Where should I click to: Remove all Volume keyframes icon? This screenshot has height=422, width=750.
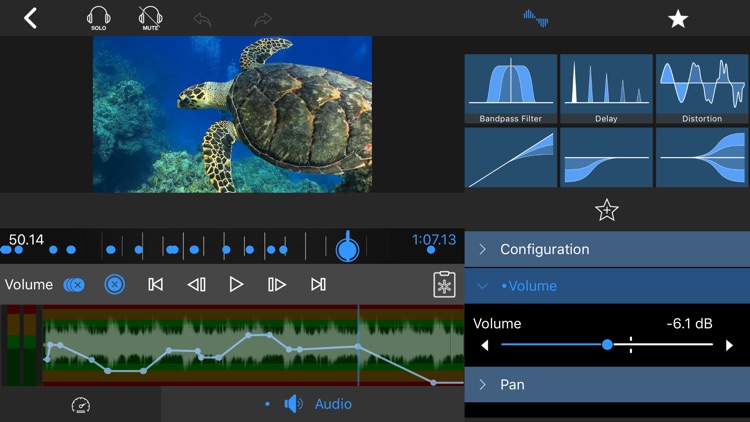(74, 285)
